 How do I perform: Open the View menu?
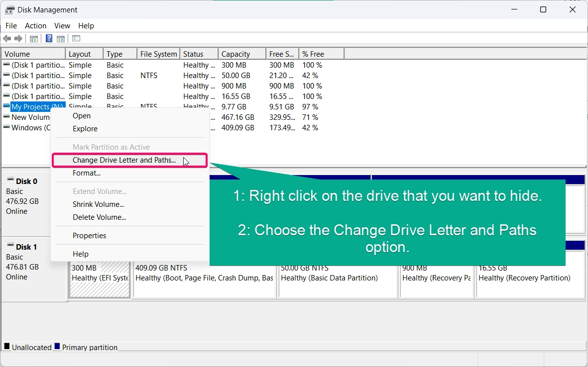(x=62, y=26)
